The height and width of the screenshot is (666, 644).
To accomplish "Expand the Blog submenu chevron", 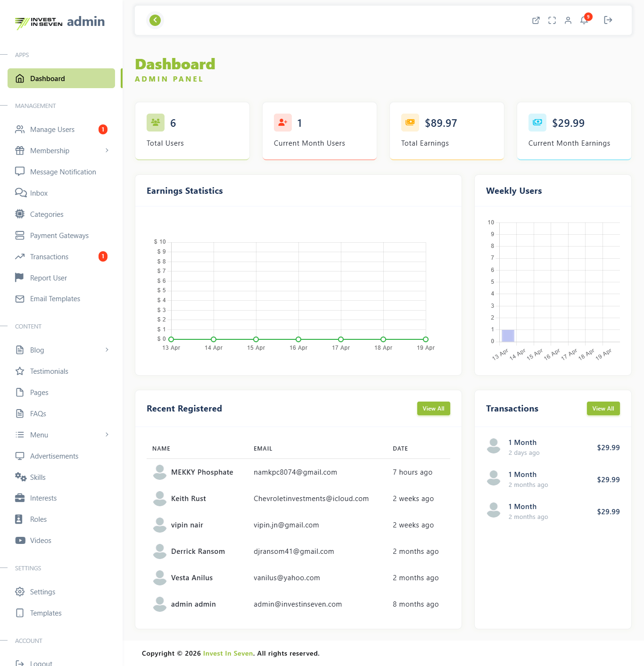I will pos(107,350).
